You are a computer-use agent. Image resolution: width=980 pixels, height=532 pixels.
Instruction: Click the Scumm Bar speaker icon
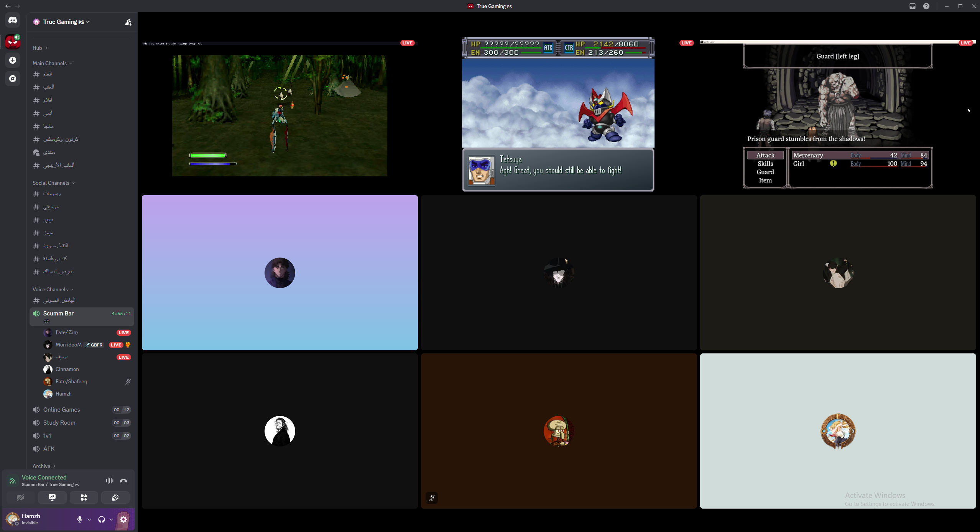pos(36,314)
